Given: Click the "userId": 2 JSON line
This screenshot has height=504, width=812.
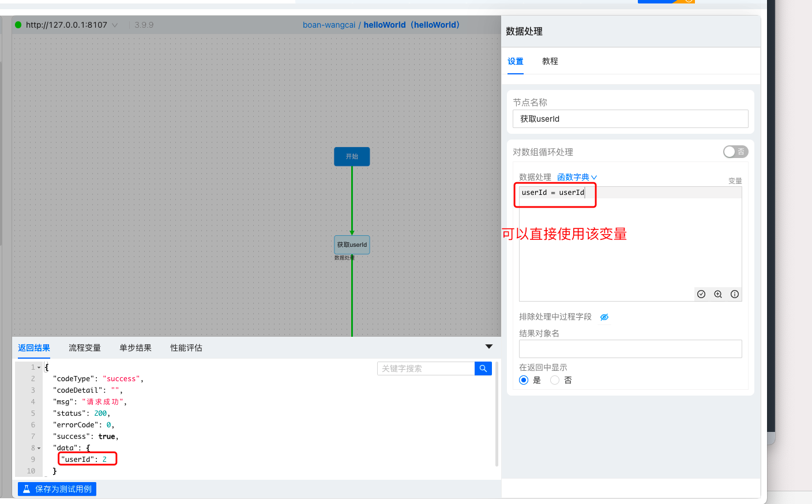Looking at the screenshot, I should pyautogui.click(x=84, y=460).
